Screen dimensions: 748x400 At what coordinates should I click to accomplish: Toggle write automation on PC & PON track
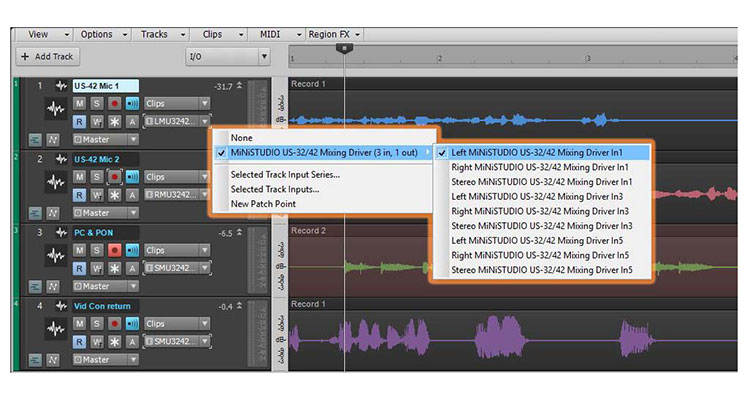[97, 268]
